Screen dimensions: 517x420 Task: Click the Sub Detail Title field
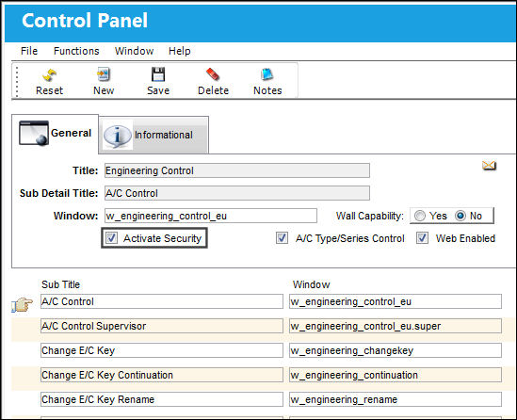coord(237,193)
